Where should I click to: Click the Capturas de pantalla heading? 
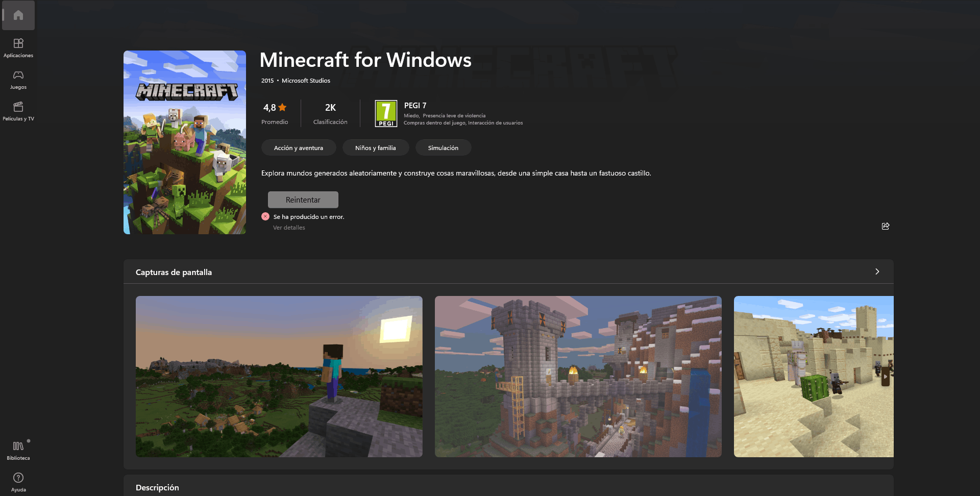point(174,272)
